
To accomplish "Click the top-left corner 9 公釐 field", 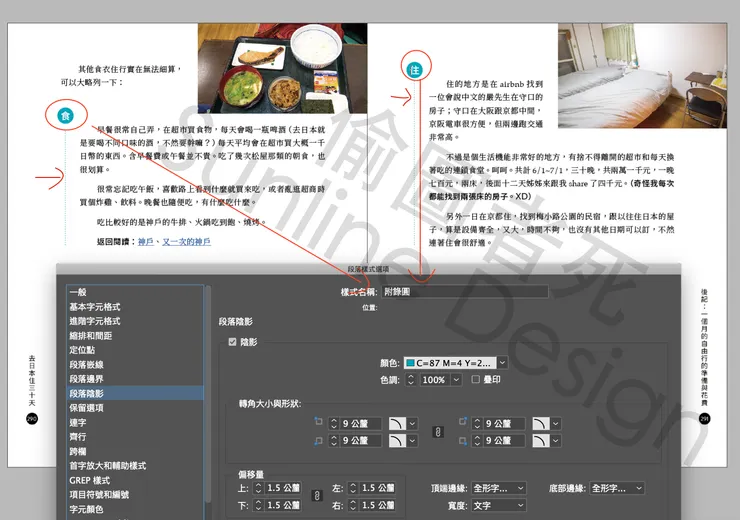I will (361, 424).
